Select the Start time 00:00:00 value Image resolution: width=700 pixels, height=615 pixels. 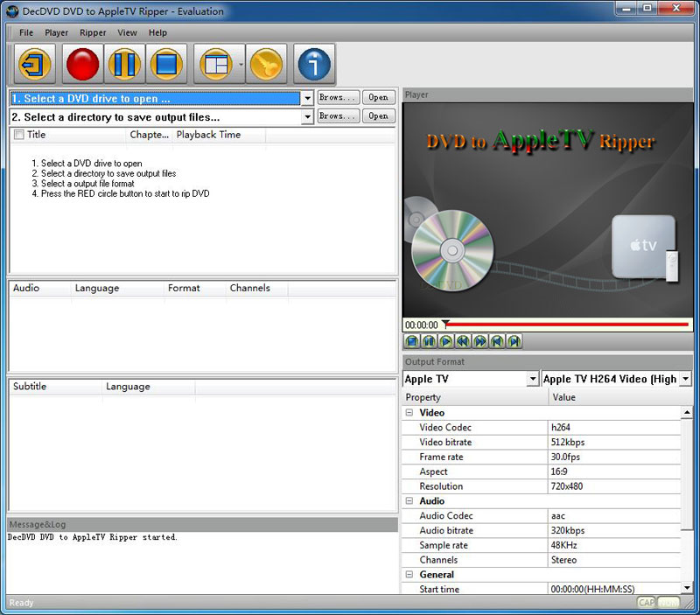(614, 589)
